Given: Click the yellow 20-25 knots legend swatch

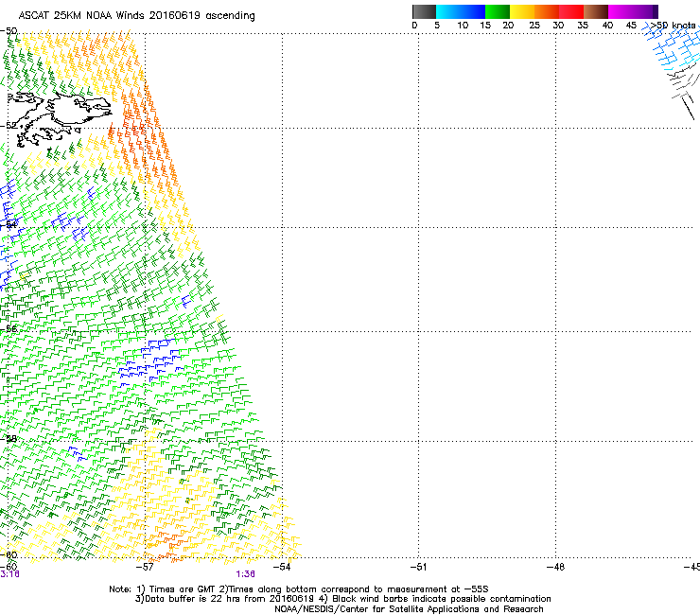Looking at the screenshot, I should [522, 11].
